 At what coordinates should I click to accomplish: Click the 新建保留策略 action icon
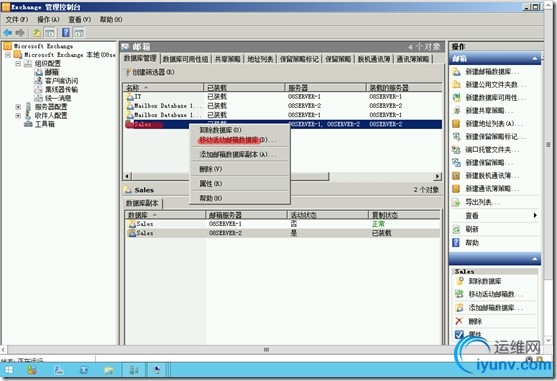click(456, 163)
